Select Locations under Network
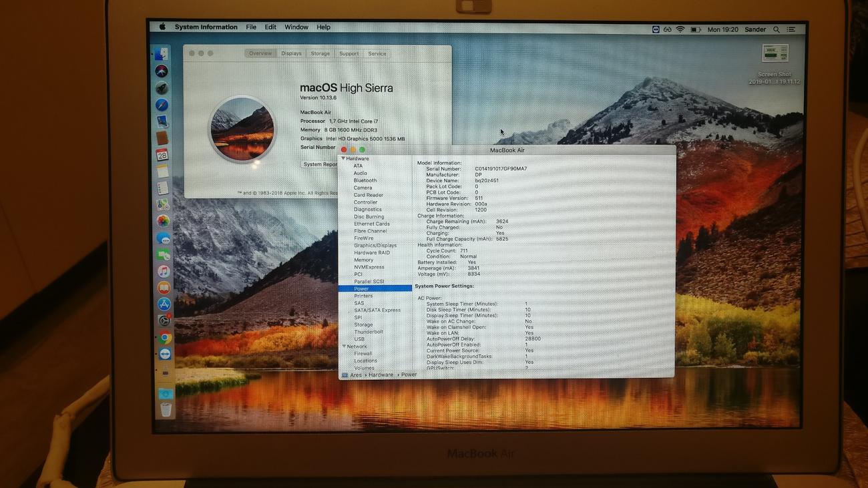 point(366,360)
